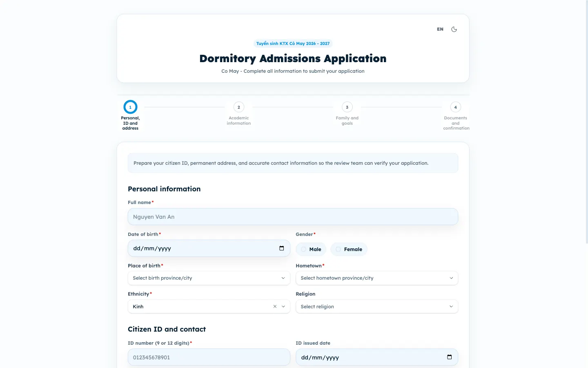This screenshot has width=588, height=368.
Task: Go to step 1 Personal, ID and address
Action: pyautogui.click(x=130, y=115)
